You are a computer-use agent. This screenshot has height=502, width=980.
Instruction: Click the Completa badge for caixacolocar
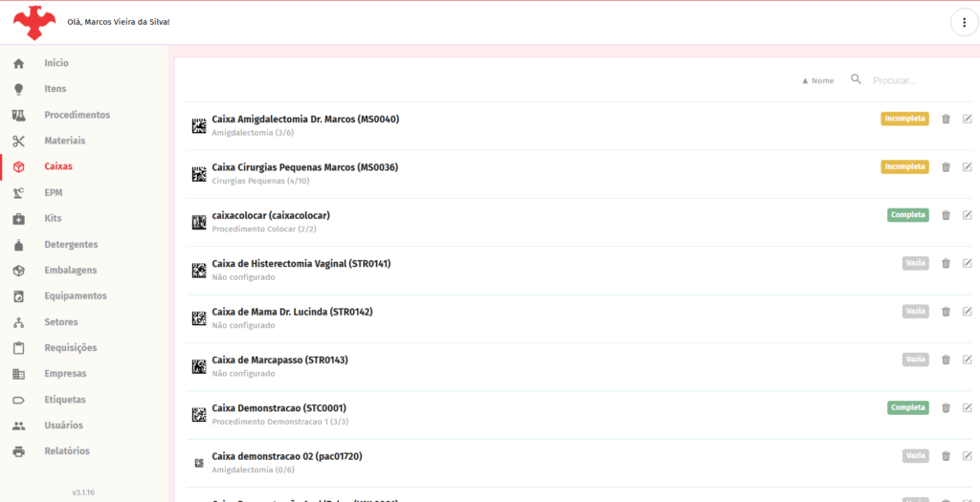pyautogui.click(x=907, y=215)
